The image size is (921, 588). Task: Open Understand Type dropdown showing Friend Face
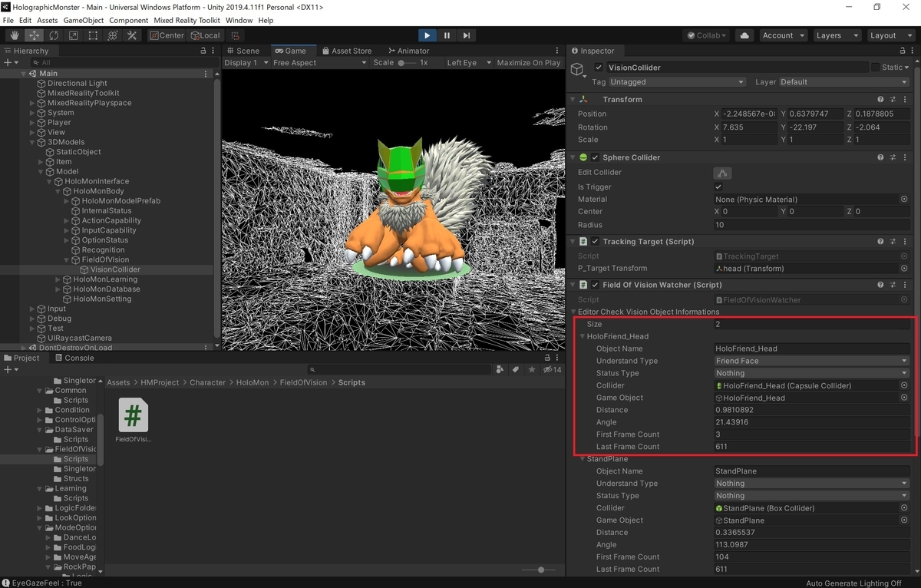(811, 361)
